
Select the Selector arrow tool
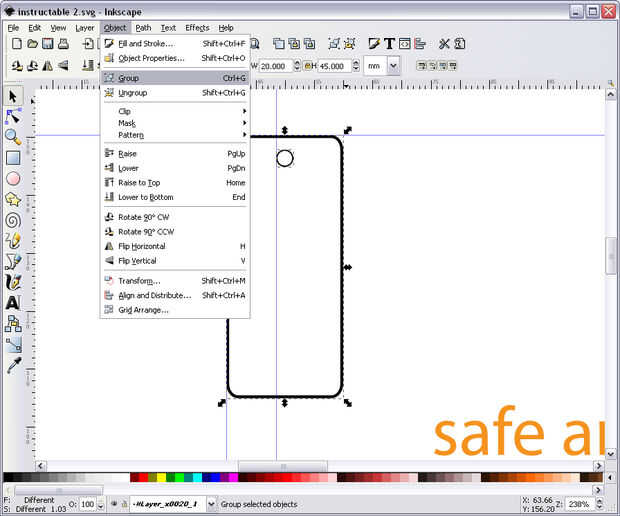pyautogui.click(x=13, y=96)
